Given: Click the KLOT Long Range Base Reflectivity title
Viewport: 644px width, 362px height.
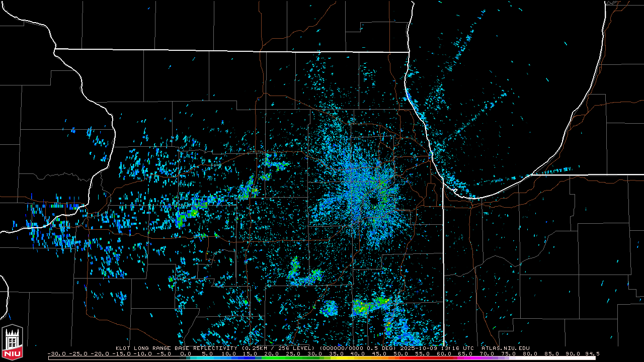Looking at the screenshot, I should [177, 348].
